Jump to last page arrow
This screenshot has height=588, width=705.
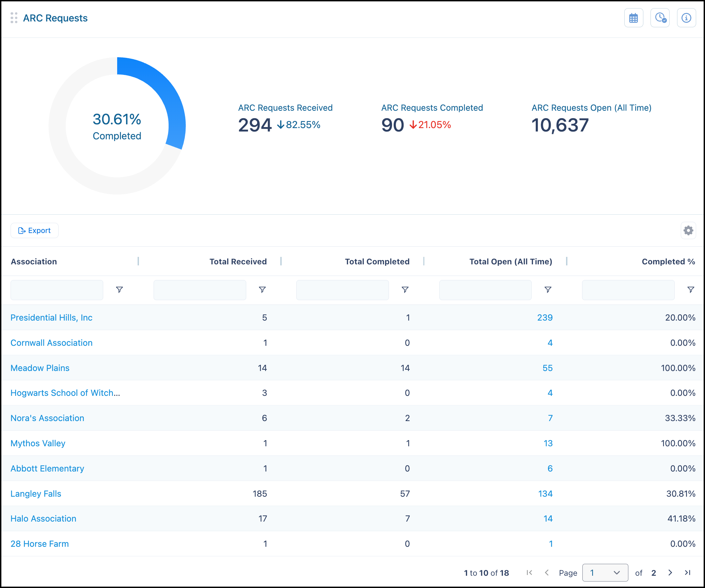tap(688, 573)
